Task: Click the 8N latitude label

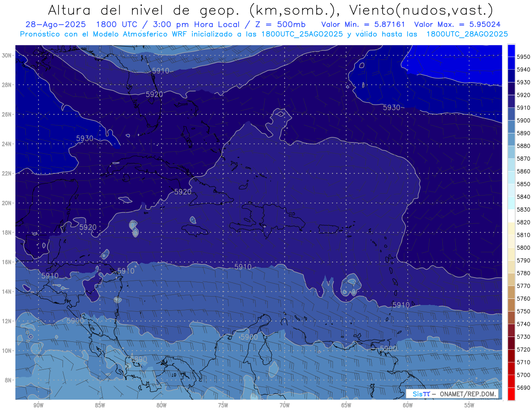Action: click(8, 380)
